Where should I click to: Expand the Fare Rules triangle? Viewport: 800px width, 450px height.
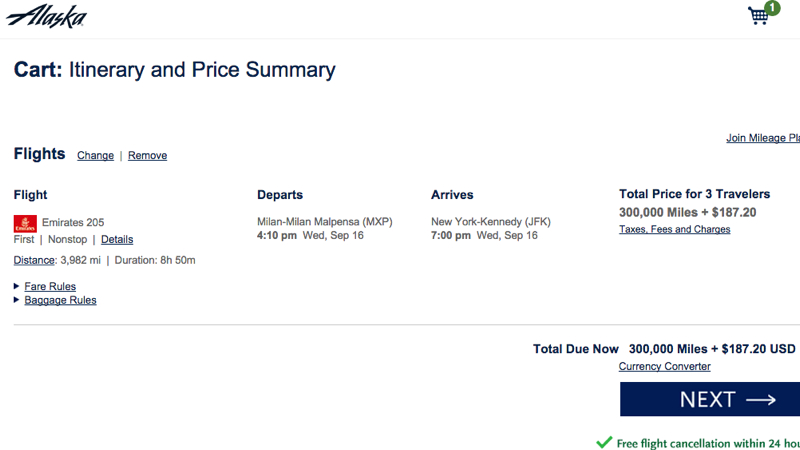(x=16, y=286)
